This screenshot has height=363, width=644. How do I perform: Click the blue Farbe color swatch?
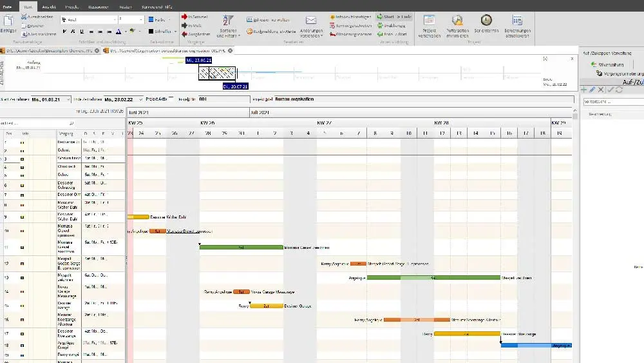tap(151, 20)
